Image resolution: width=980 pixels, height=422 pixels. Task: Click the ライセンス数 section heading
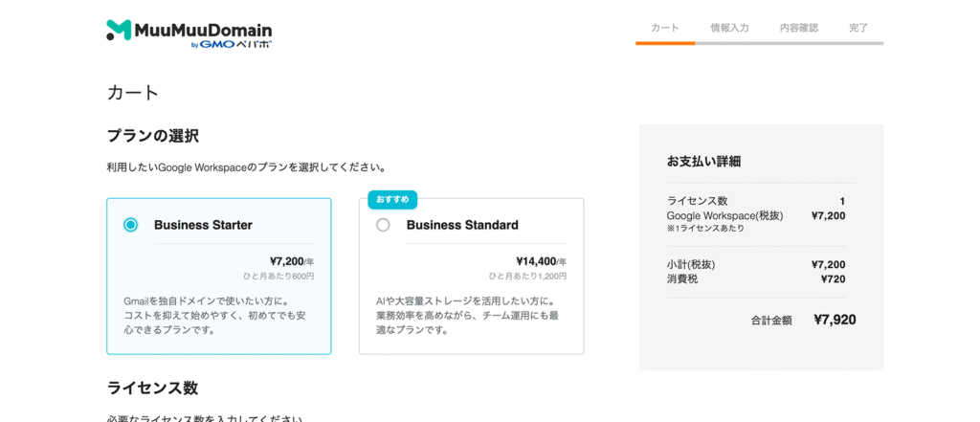point(152,388)
